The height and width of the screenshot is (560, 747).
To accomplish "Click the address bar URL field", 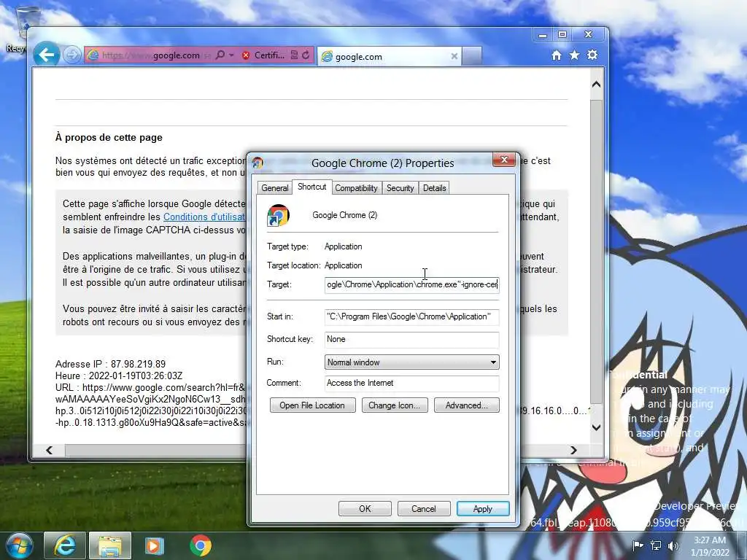I will 156,55.
